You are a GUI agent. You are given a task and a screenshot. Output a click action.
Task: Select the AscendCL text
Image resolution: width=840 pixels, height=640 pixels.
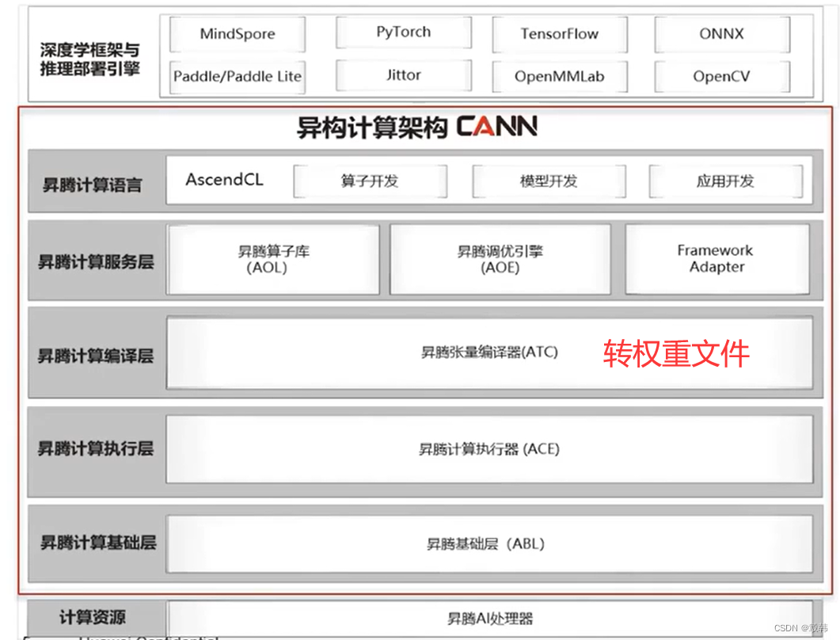[225, 180]
